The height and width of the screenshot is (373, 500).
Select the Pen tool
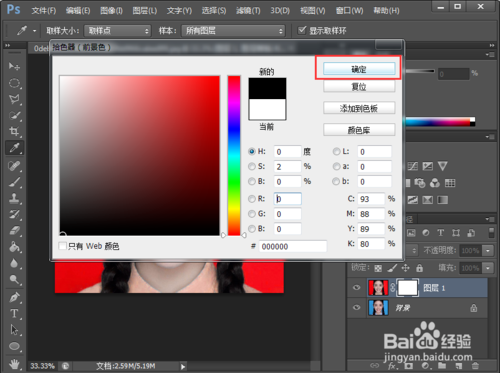[14, 297]
